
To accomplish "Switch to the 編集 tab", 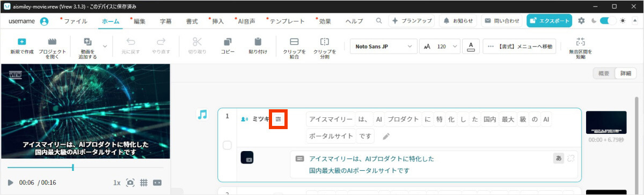I will (x=140, y=21).
